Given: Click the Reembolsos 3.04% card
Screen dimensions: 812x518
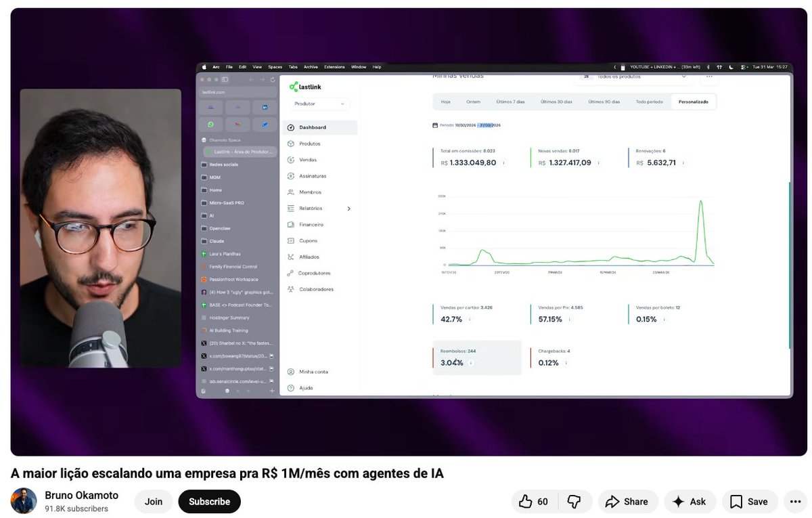Looking at the screenshot, I should [476, 358].
